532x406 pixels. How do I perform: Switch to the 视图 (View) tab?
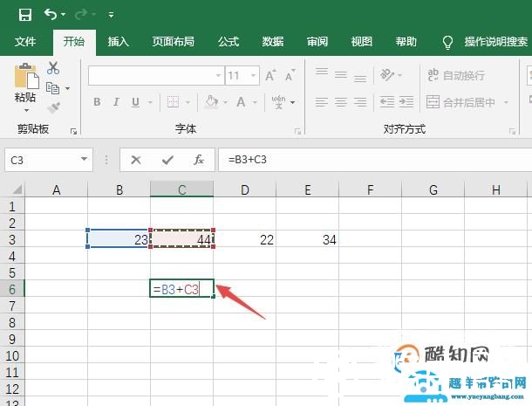click(x=362, y=41)
